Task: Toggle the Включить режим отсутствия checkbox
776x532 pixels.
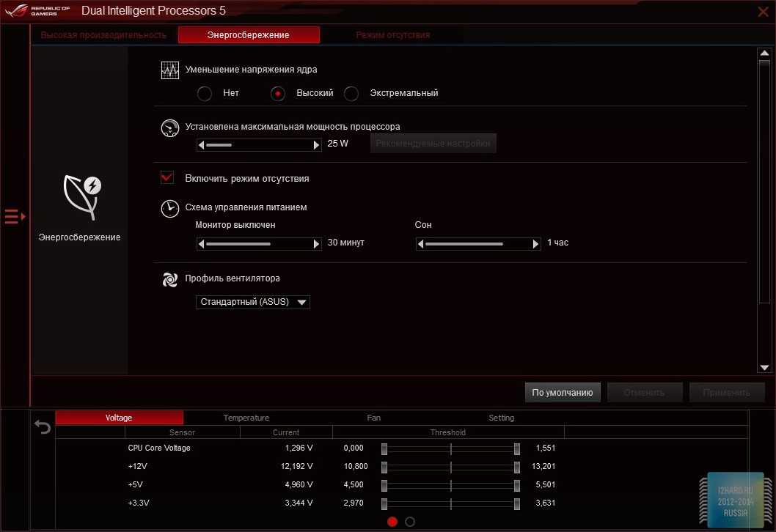Action: point(167,178)
